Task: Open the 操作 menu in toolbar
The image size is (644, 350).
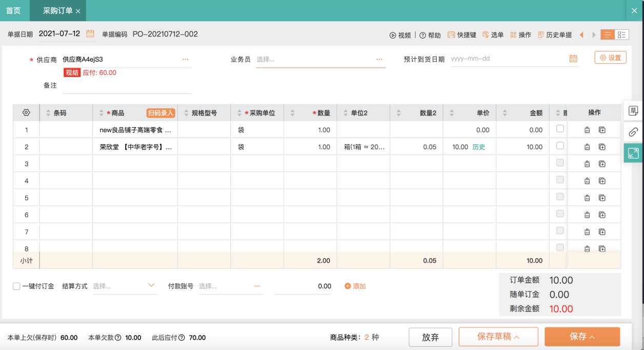Action: 520,35
